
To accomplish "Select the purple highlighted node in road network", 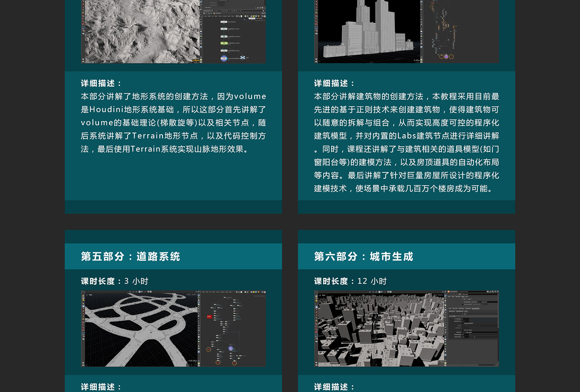I will click(231, 348).
